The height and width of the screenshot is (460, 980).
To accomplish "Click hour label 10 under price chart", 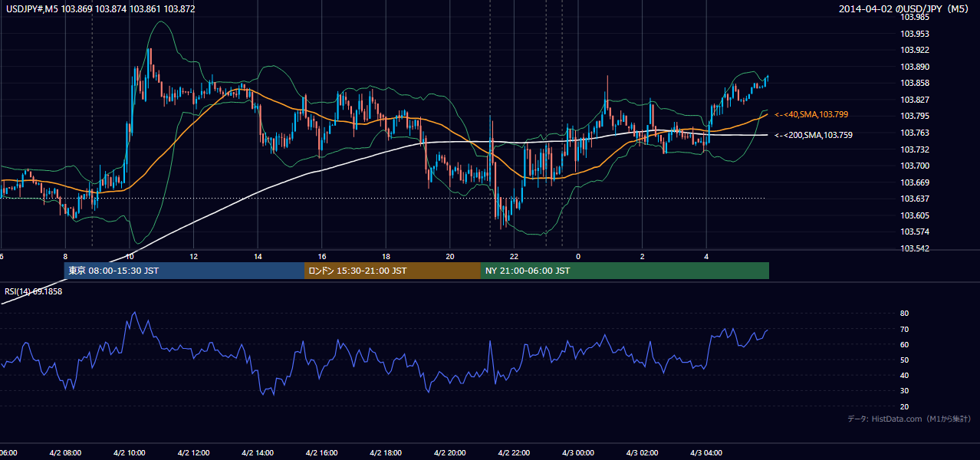I will [130, 256].
